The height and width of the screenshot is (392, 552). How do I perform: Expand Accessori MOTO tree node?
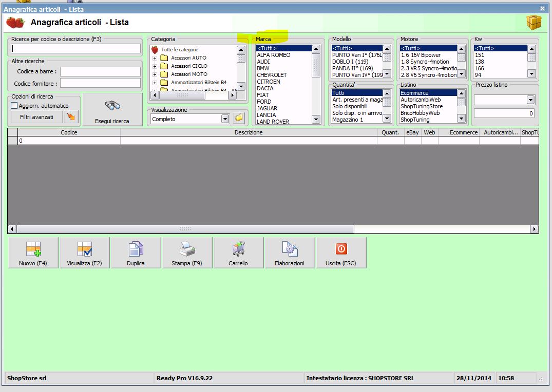tap(155, 74)
